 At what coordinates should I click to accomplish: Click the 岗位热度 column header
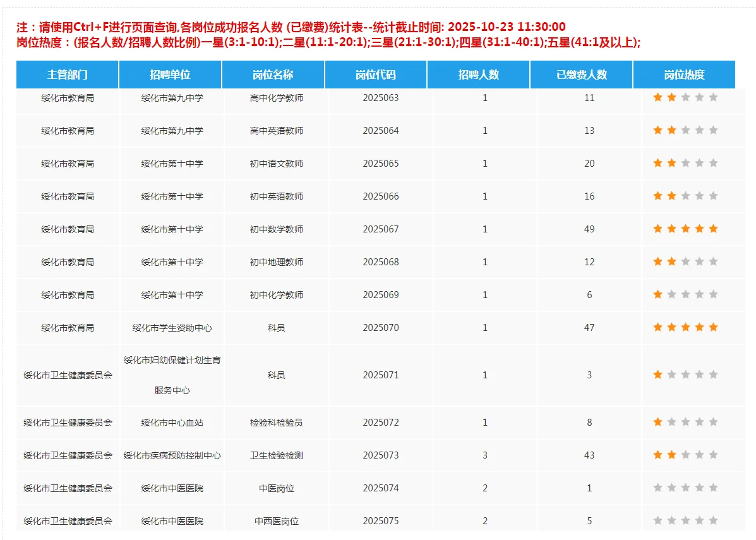tap(684, 75)
